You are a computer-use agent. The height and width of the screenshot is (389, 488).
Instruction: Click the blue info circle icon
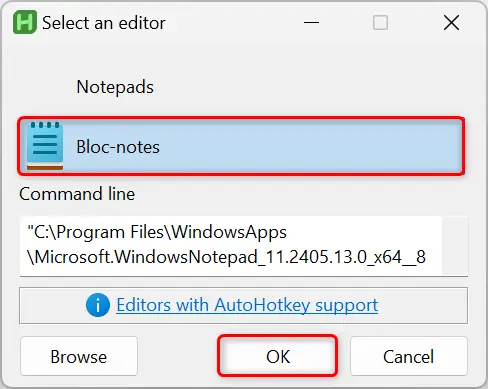pyautogui.click(x=98, y=305)
